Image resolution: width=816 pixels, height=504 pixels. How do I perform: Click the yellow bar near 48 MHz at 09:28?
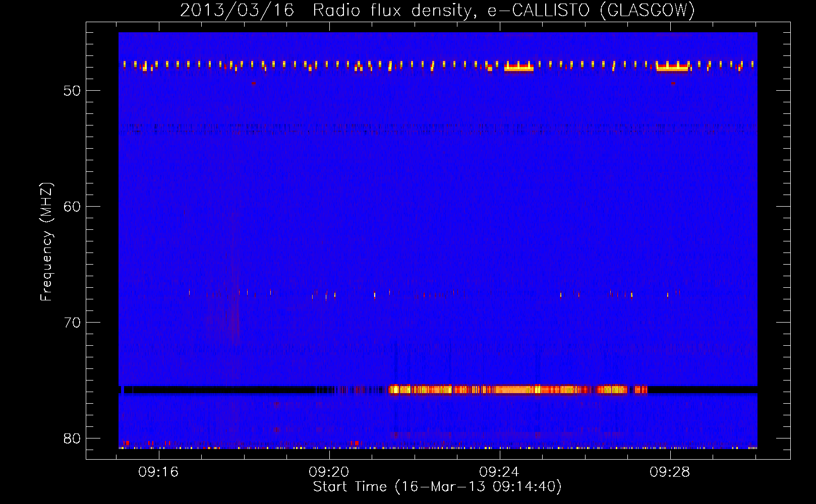(672, 67)
